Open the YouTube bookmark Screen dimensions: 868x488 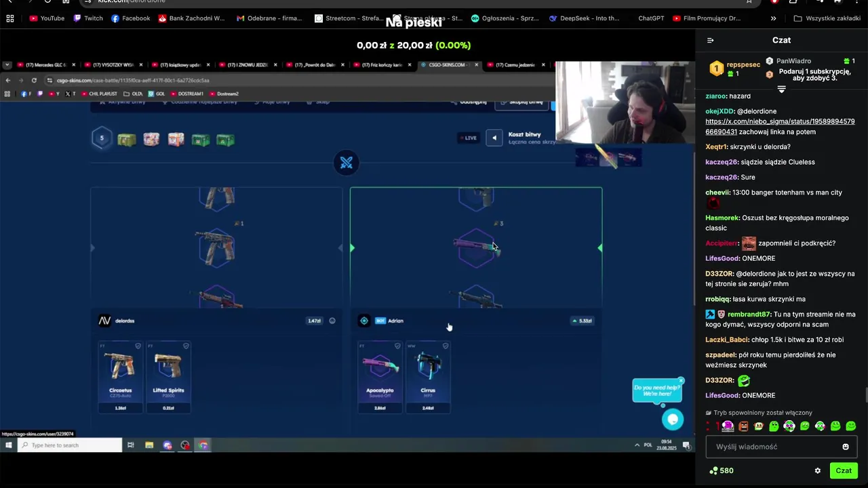click(x=47, y=18)
